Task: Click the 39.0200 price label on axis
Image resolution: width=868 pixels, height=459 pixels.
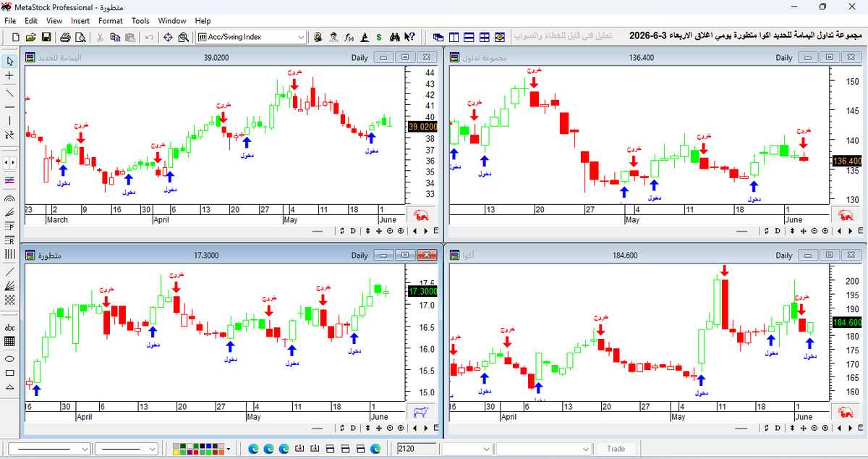Action: pyautogui.click(x=422, y=127)
